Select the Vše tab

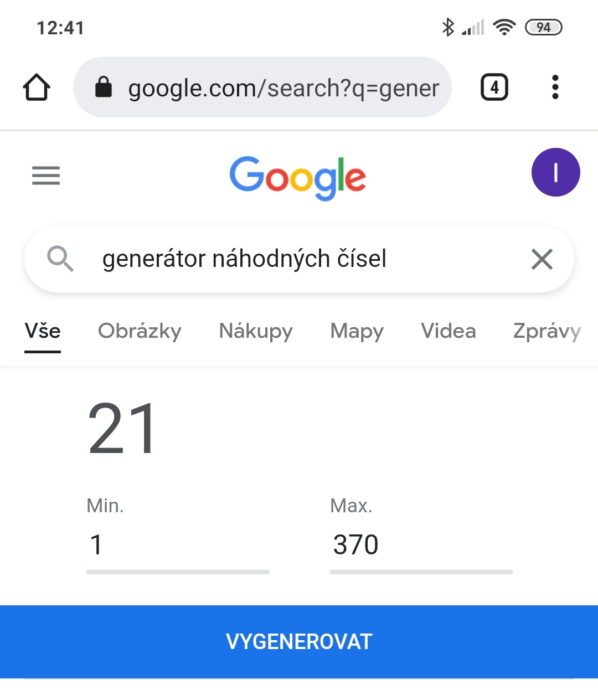click(x=43, y=331)
